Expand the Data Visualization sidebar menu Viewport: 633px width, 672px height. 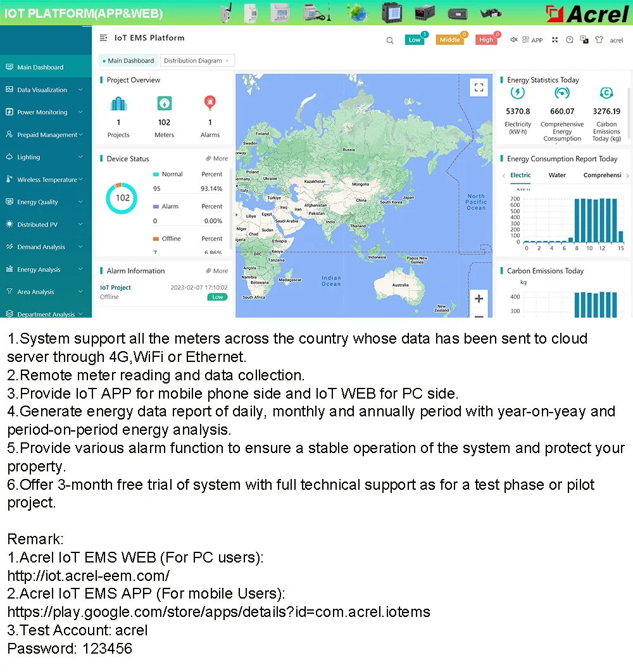pos(46,90)
